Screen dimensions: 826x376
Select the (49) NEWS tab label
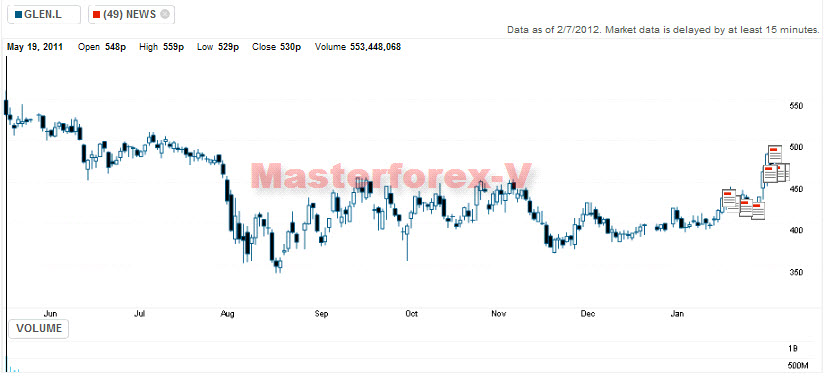(x=130, y=15)
